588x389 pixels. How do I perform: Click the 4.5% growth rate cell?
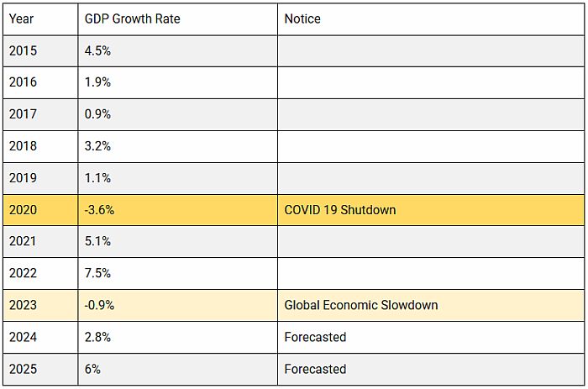(177, 50)
